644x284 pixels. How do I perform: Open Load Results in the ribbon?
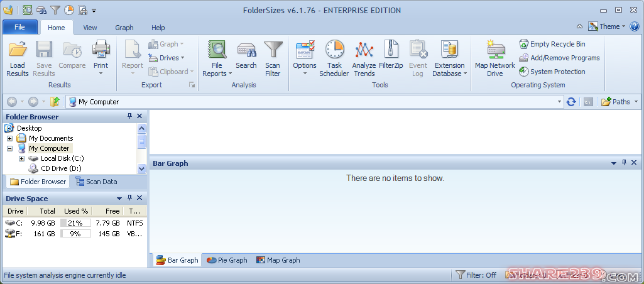coord(18,59)
